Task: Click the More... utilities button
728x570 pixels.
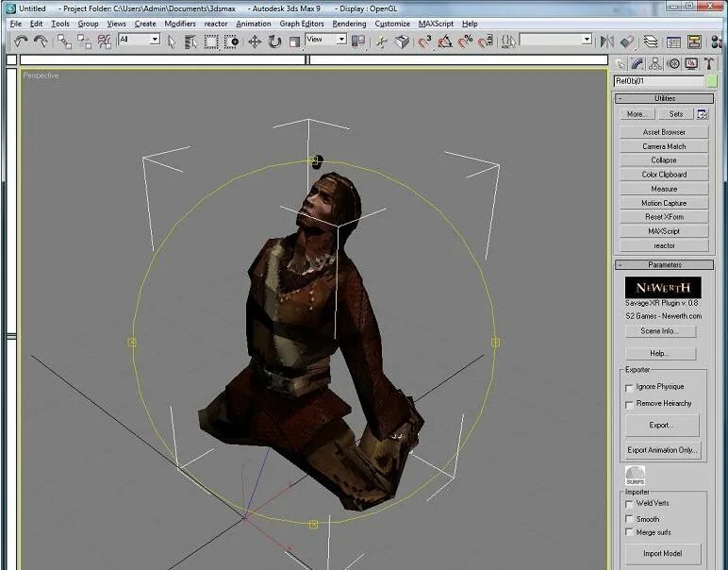Action: [x=636, y=114]
